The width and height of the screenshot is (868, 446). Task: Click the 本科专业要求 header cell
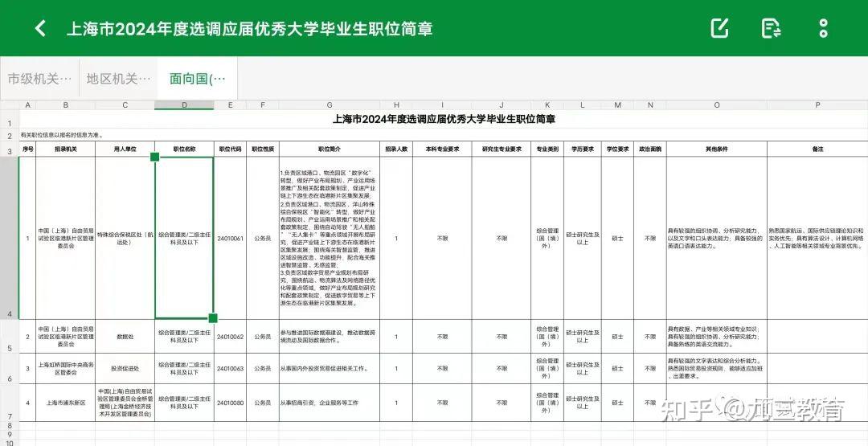[x=442, y=149]
